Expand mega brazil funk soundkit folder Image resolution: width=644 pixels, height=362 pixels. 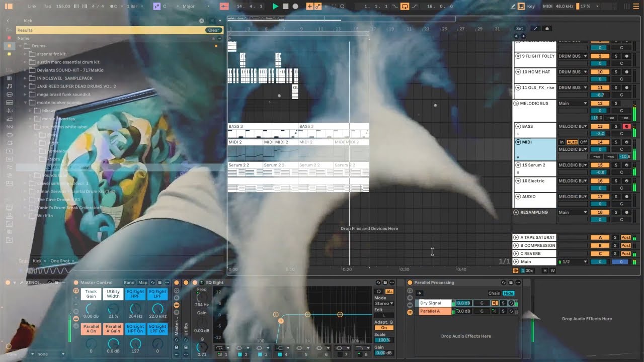coord(26,95)
